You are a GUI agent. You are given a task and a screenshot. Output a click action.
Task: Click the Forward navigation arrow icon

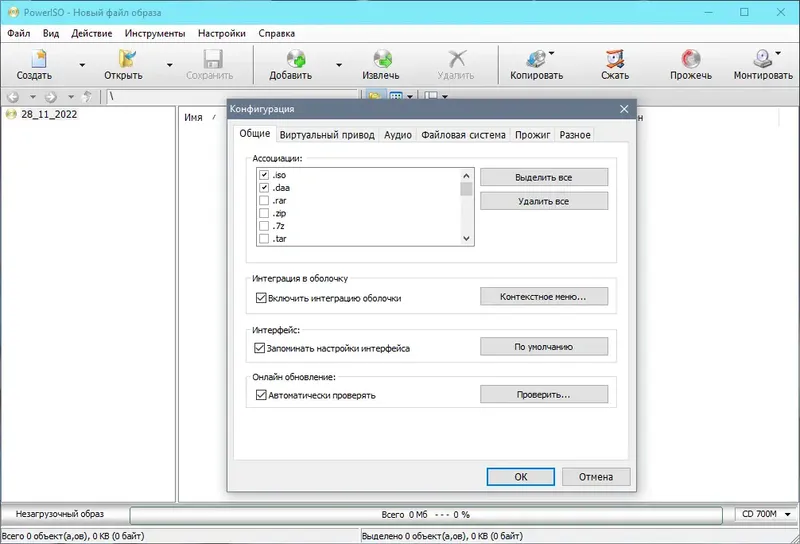51,96
